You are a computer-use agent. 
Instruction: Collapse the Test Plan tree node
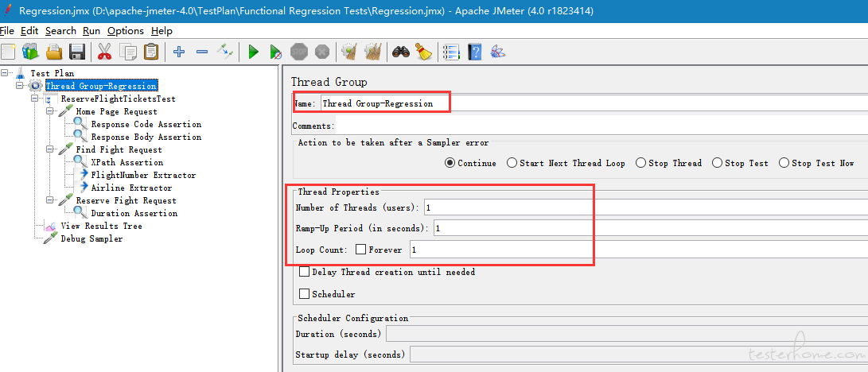point(6,72)
